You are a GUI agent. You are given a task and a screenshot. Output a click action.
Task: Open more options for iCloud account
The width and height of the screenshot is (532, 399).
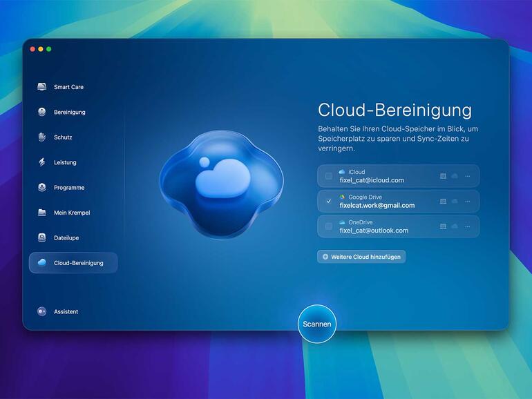[468, 176]
